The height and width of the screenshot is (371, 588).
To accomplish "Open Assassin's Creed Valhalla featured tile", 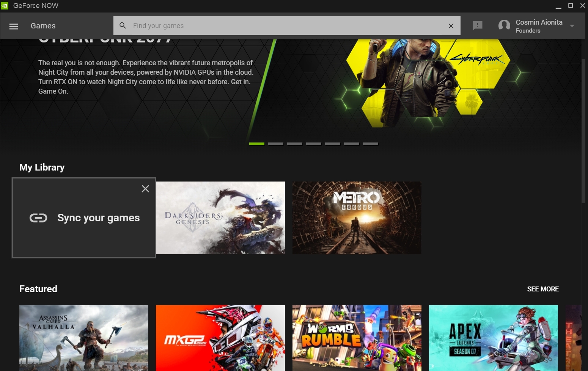I will point(84,338).
